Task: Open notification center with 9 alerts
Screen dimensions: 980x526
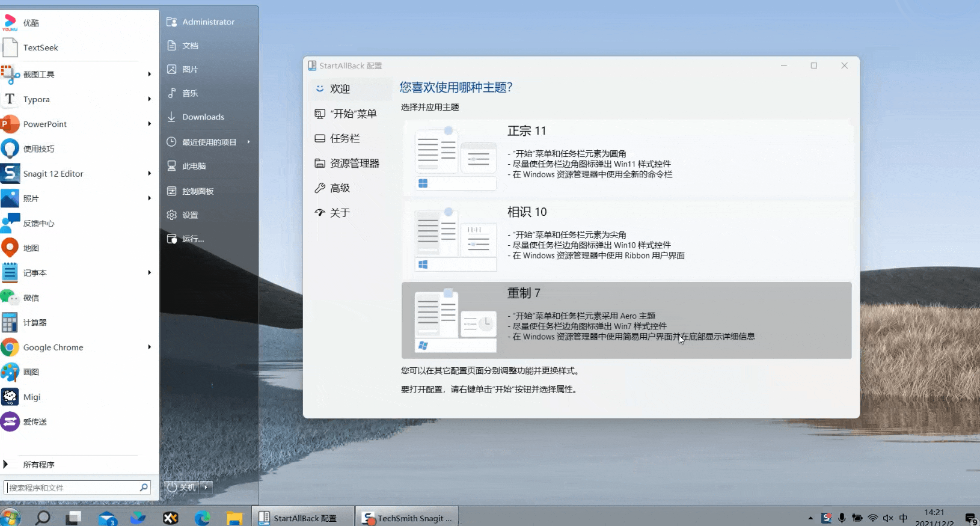Action: (x=970, y=519)
